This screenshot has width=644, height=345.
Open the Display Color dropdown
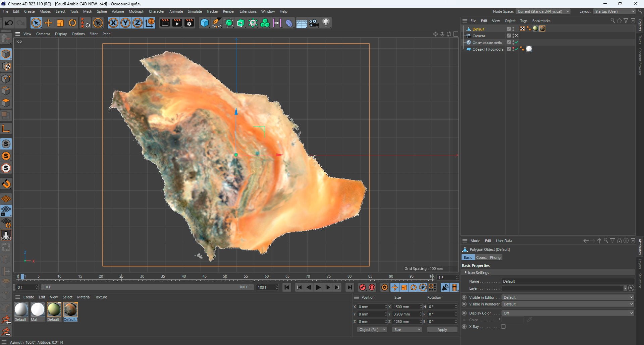pos(568,313)
